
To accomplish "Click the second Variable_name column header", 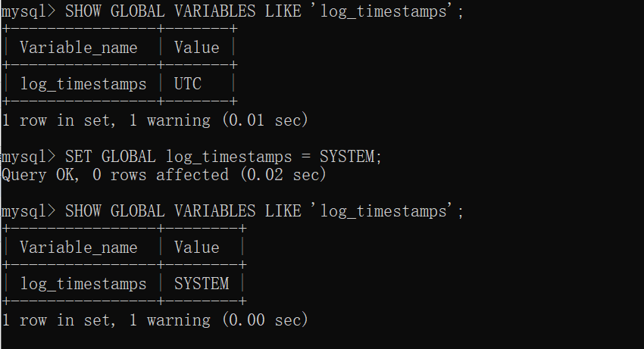I will (79, 248).
